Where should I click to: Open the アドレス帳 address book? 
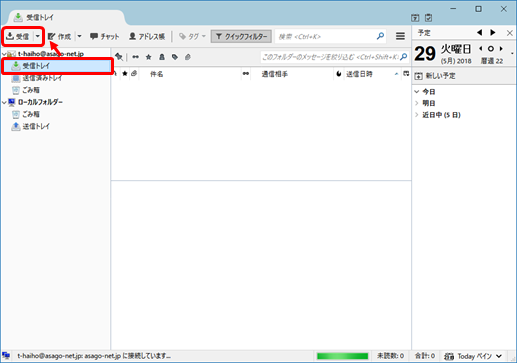pyautogui.click(x=147, y=36)
